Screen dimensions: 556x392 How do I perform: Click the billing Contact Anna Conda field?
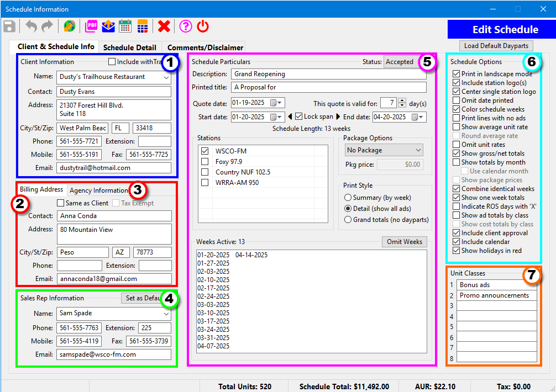coord(114,216)
